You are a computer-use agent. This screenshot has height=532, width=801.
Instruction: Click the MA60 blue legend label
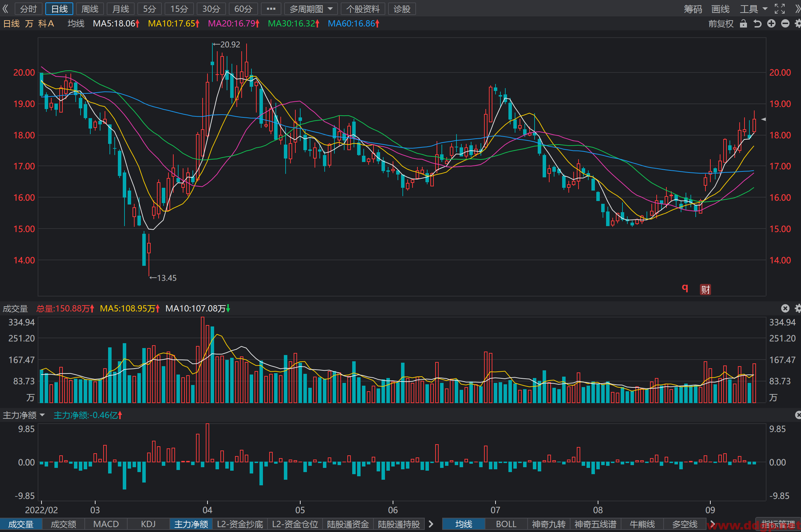tap(353, 23)
